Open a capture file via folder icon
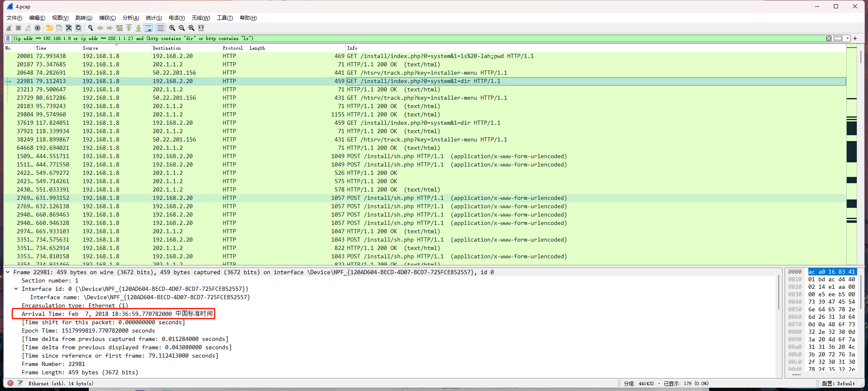 (x=50, y=28)
